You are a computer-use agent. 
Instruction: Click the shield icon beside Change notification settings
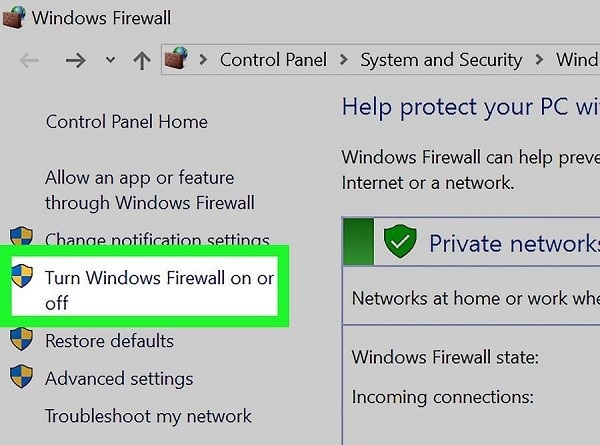(x=21, y=240)
